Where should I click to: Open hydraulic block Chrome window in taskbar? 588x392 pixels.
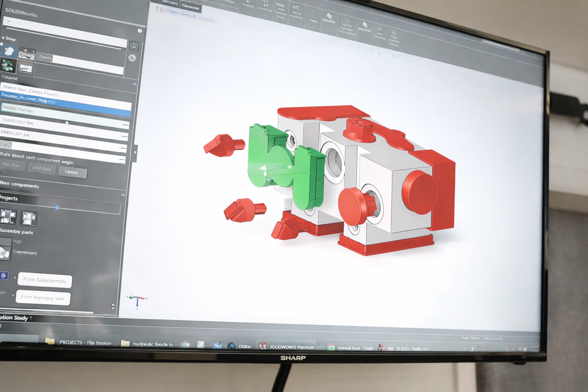[351, 348]
